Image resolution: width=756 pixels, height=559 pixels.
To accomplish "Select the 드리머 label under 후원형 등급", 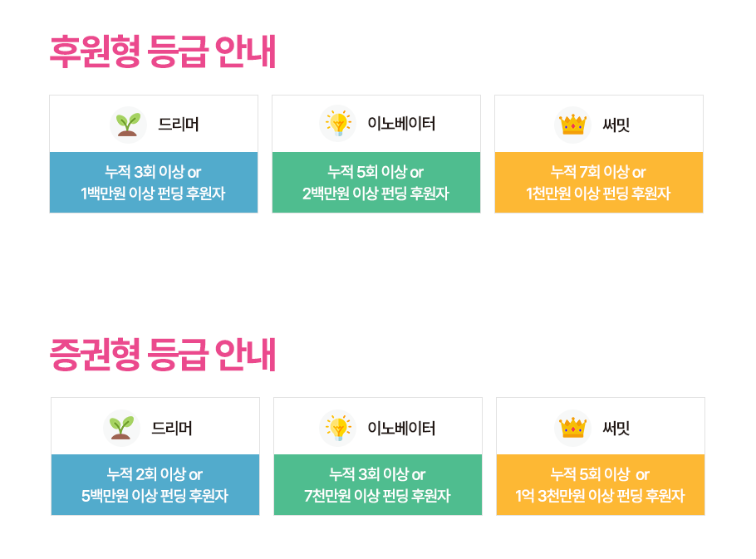I will click(179, 125).
